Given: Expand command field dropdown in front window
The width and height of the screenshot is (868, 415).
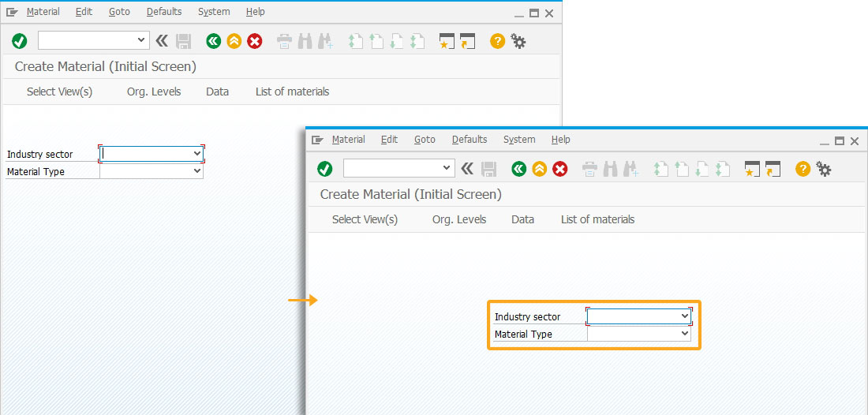Looking at the screenshot, I should point(446,168).
